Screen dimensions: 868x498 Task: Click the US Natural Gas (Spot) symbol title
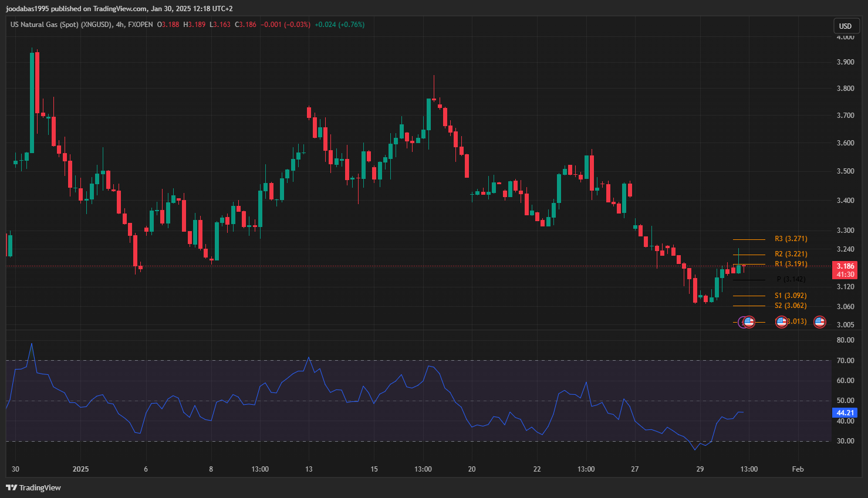tap(61, 25)
